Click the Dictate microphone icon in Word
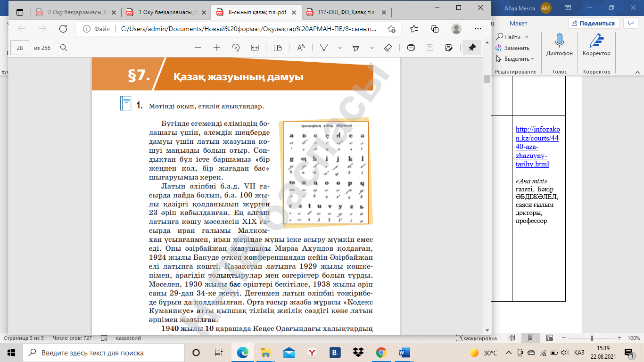Image resolution: width=644 pixels, height=362 pixels. pos(560,41)
